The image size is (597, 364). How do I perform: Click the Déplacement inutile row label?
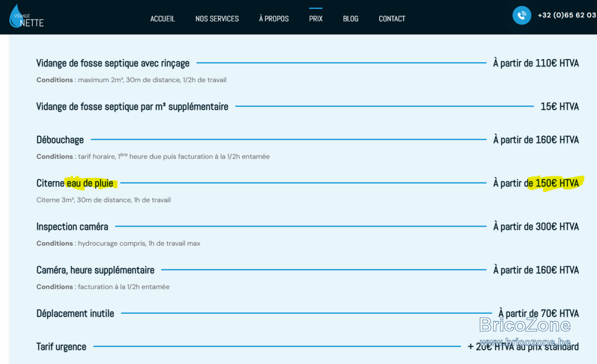75,314
